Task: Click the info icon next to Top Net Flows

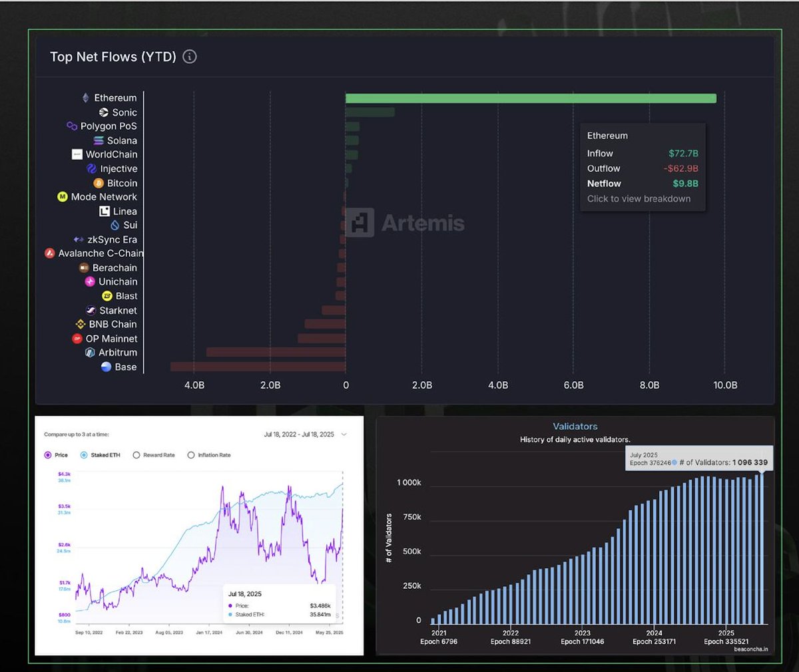Action: pyautogui.click(x=190, y=57)
